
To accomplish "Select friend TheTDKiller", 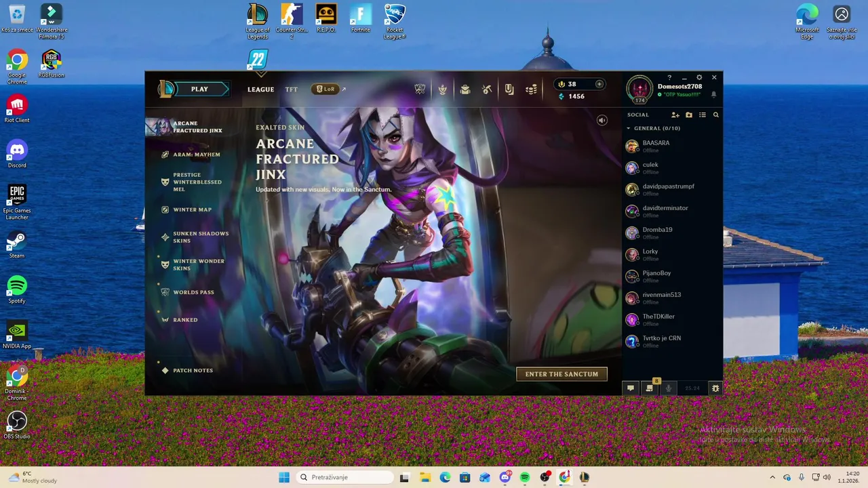I will tap(671, 319).
